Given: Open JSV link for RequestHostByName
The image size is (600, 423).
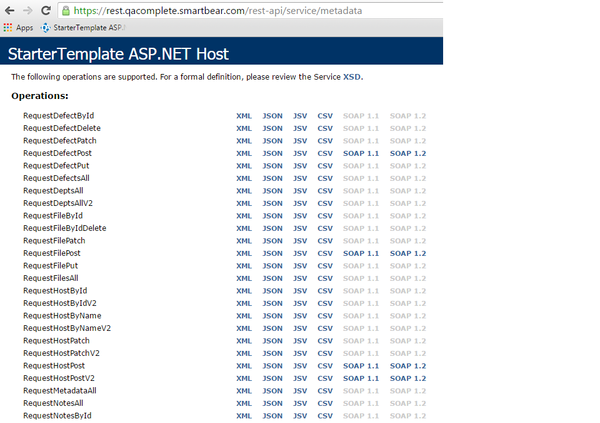Looking at the screenshot, I should (300, 316).
